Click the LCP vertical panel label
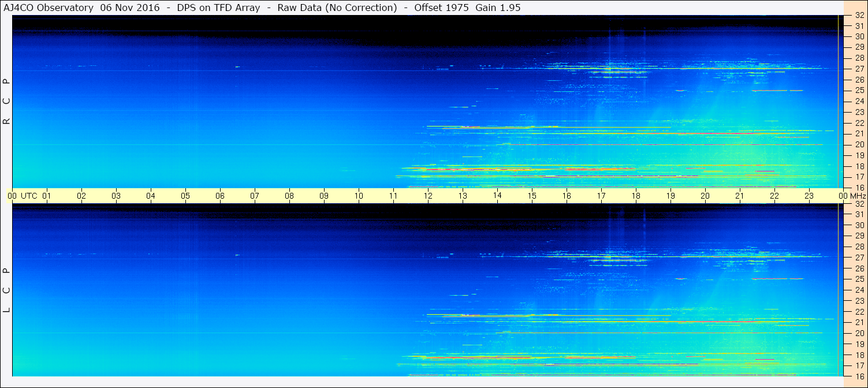This screenshot has height=388, width=868. (7, 290)
